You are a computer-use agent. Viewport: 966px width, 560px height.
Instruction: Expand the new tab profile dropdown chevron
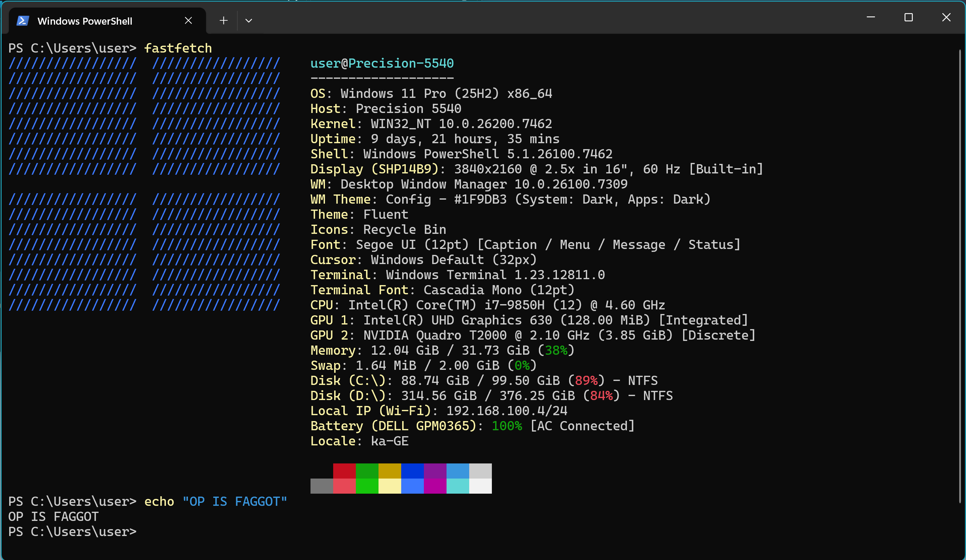(248, 21)
